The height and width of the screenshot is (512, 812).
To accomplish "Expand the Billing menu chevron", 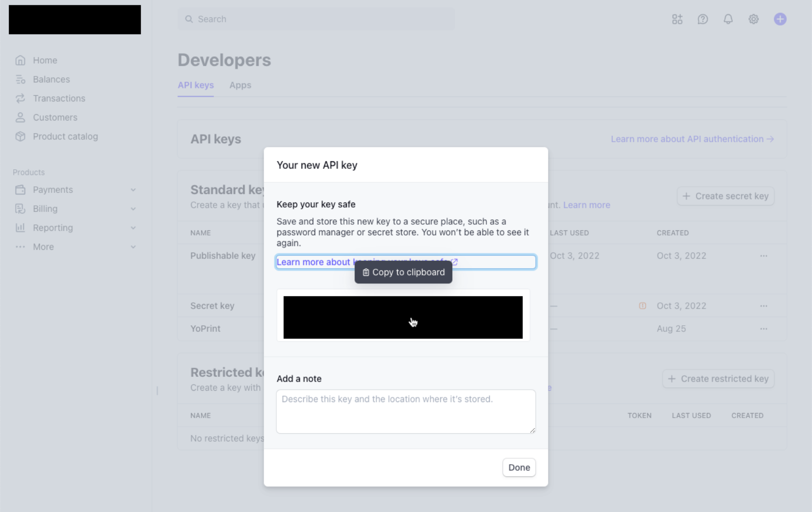I will tap(133, 209).
